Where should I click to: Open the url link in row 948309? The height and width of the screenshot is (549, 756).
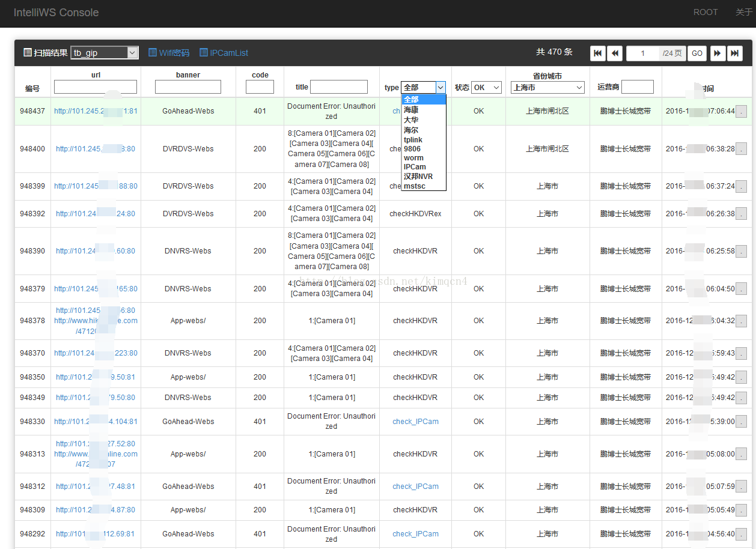(x=96, y=510)
